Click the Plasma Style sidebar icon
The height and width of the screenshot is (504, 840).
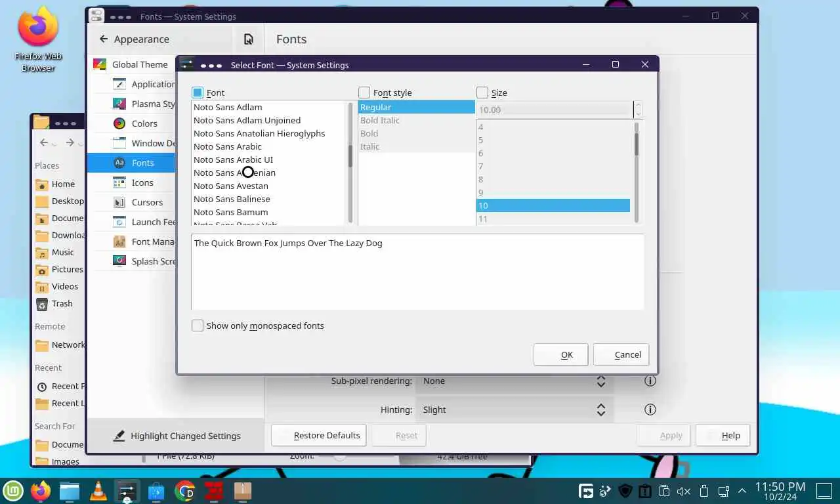point(119,104)
